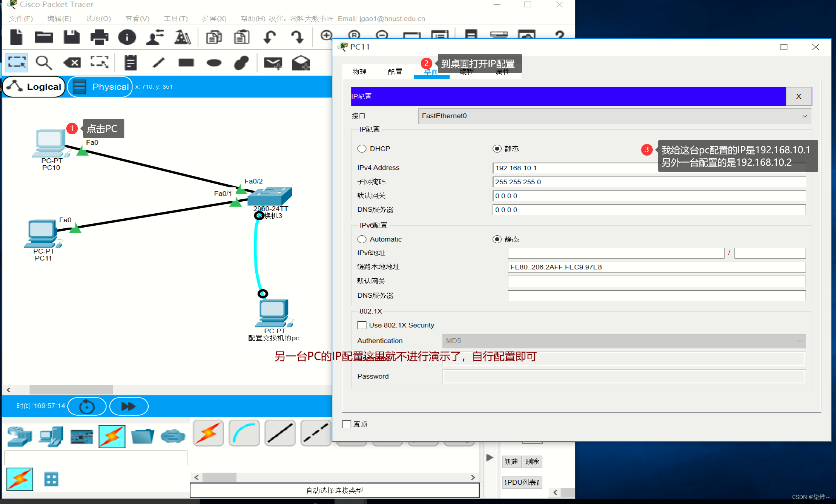Toggle the PDU列表 window button

522,482
